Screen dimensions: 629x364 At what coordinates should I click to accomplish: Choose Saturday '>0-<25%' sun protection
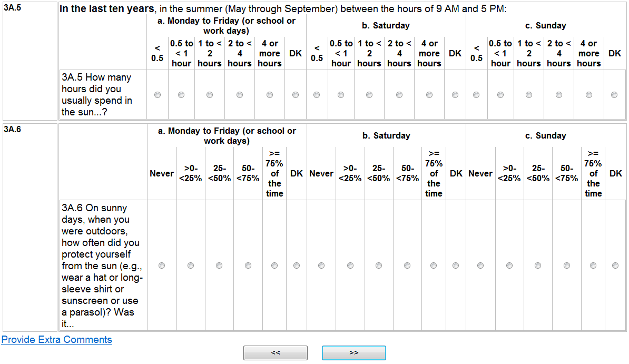coord(350,265)
